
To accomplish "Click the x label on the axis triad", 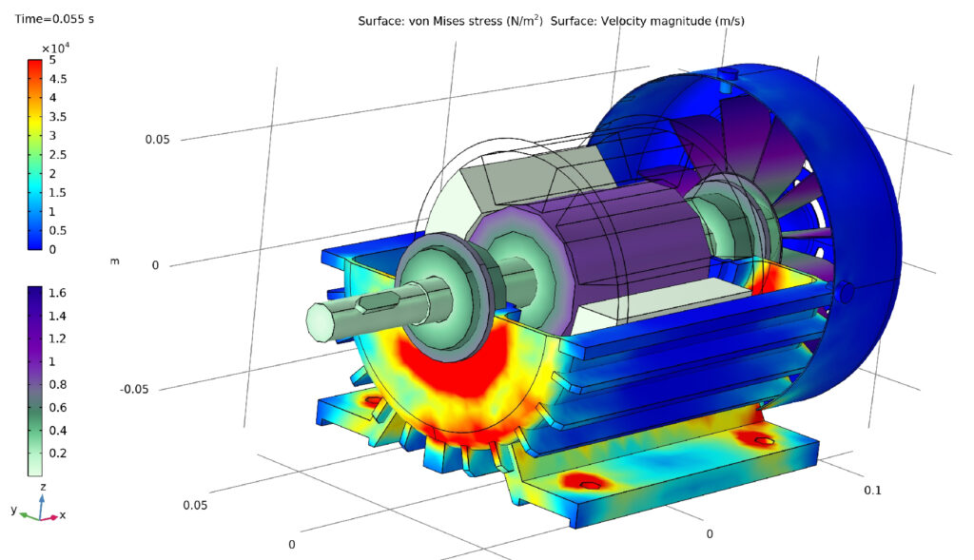I will tap(63, 515).
